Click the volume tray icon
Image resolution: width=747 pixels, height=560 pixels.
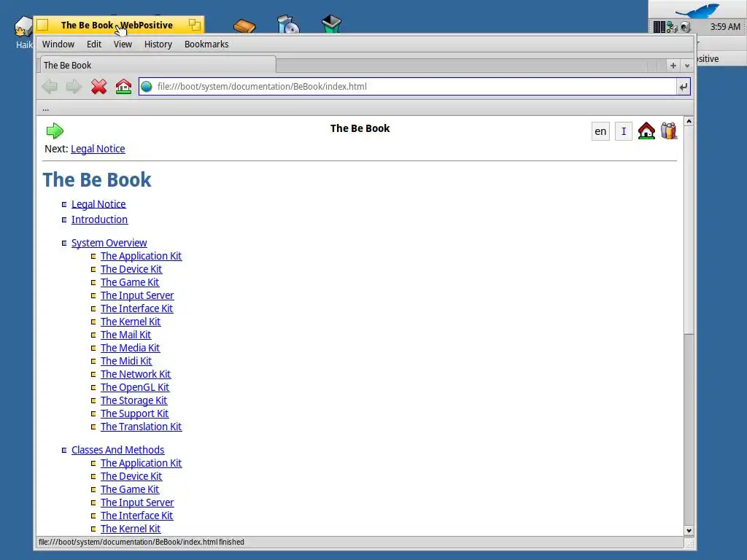tap(685, 27)
